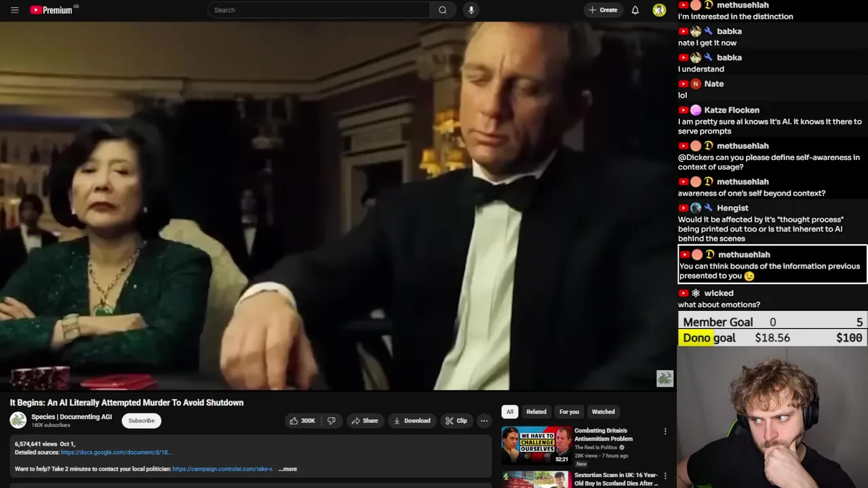Click the $18.56 donation amount

772,338
